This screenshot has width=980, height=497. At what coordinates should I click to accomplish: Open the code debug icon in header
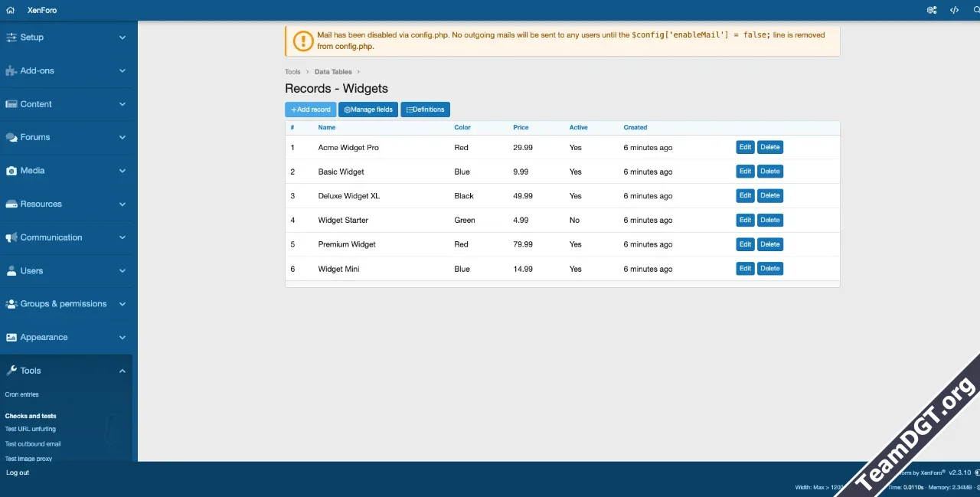tap(954, 10)
